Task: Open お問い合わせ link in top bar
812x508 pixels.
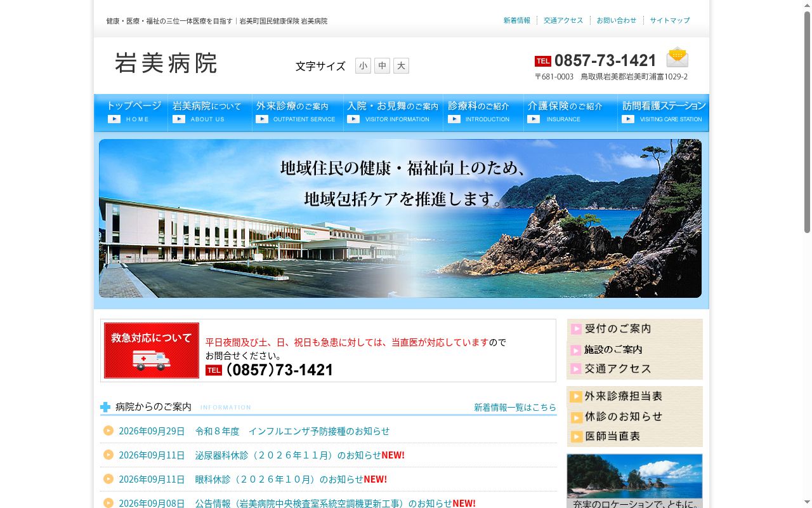Action: 617,20
